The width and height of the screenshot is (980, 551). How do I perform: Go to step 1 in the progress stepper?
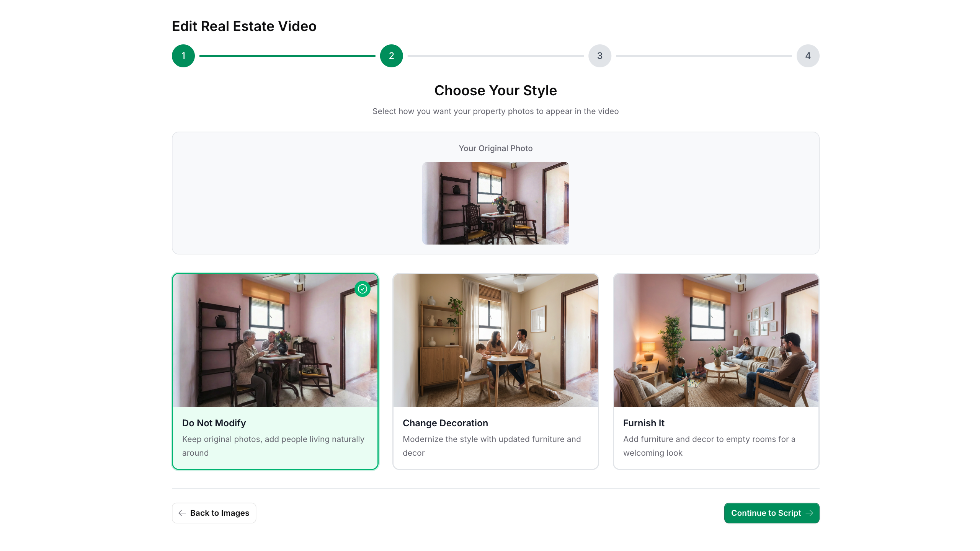tap(183, 56)
